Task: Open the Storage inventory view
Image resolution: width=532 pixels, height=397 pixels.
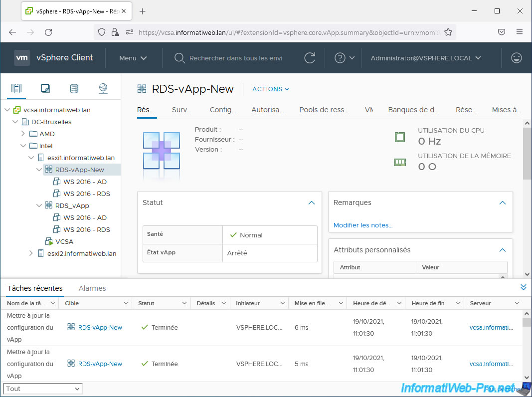Action: pyautogui.click(x=74, y=89)
